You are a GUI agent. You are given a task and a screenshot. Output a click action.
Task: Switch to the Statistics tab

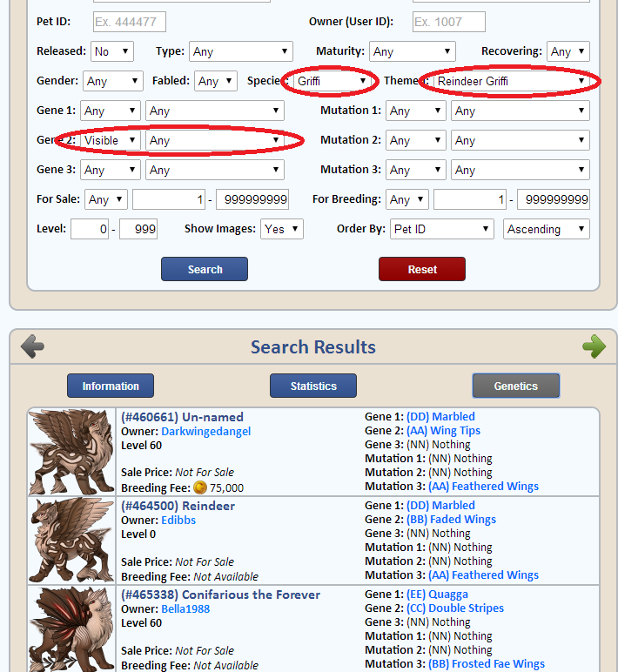(x=313, y=386)
